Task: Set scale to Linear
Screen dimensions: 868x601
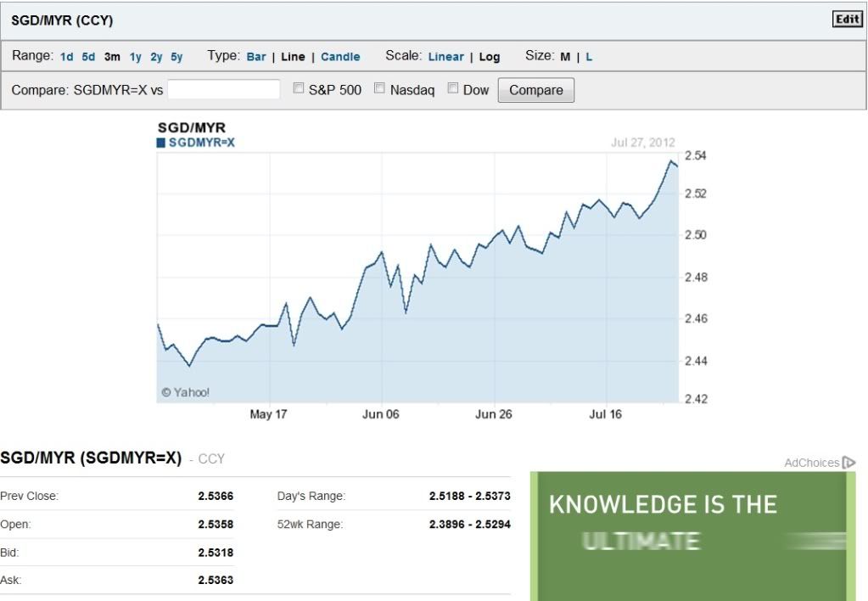Action: [x=445, y=57]
